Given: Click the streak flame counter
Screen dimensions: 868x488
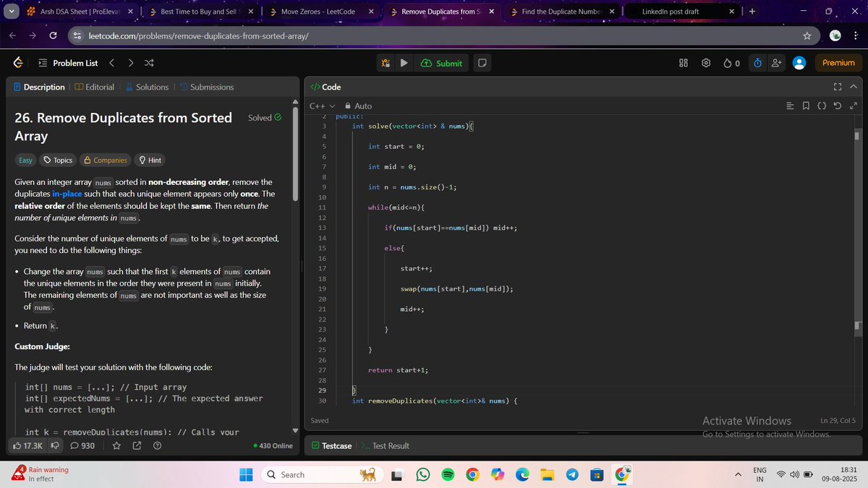Looking at the screenshot, I should click(731, 63).
